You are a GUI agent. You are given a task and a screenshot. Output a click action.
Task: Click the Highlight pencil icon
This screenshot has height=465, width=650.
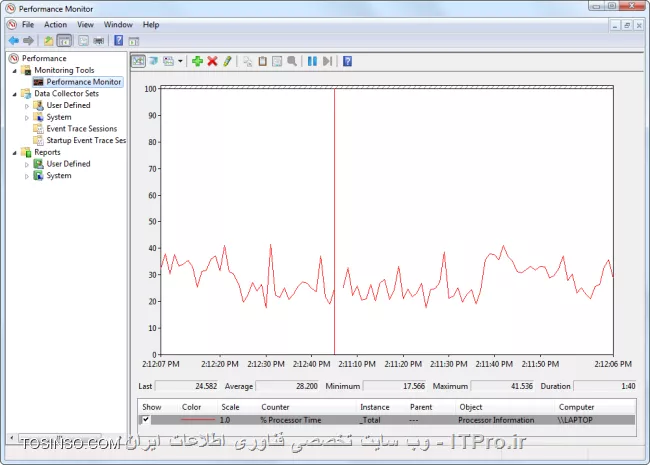227,61
